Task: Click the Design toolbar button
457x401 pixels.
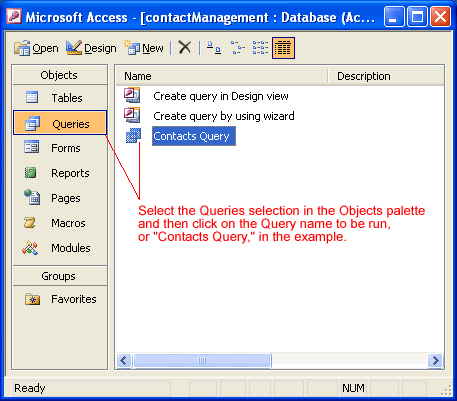Action: click(x=91, y=48)
